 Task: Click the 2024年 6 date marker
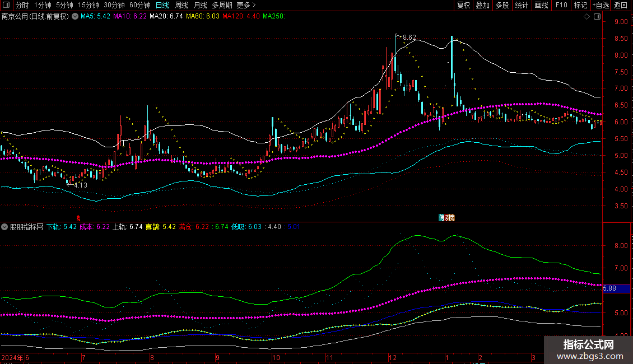click(15, 357)
